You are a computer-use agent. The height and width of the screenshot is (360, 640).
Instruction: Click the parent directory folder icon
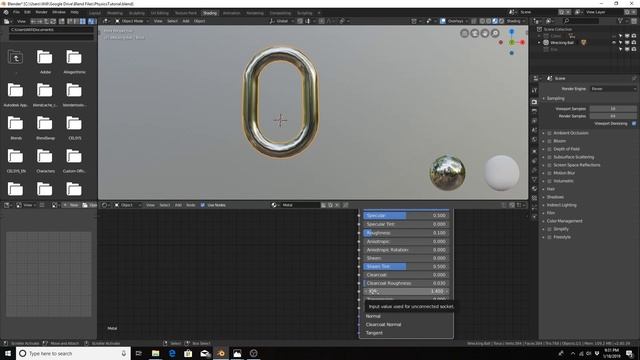15,58
